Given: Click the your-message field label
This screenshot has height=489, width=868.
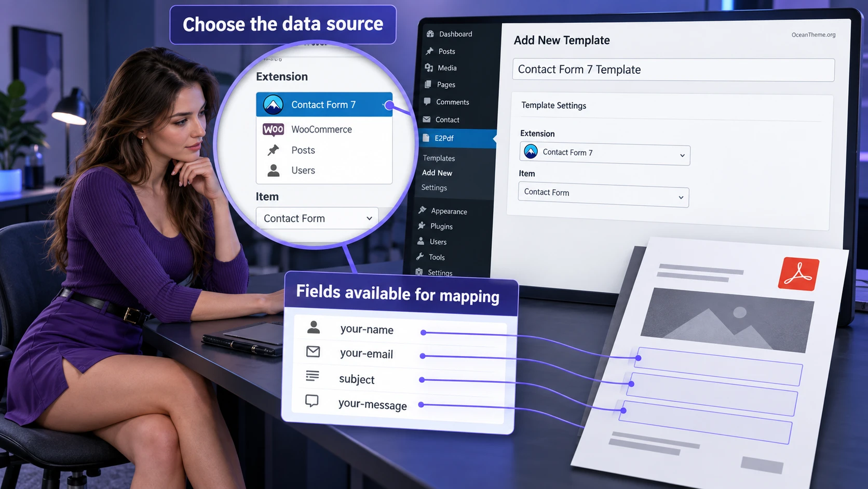Looking at the screenshot, I should tap(372, 404).
